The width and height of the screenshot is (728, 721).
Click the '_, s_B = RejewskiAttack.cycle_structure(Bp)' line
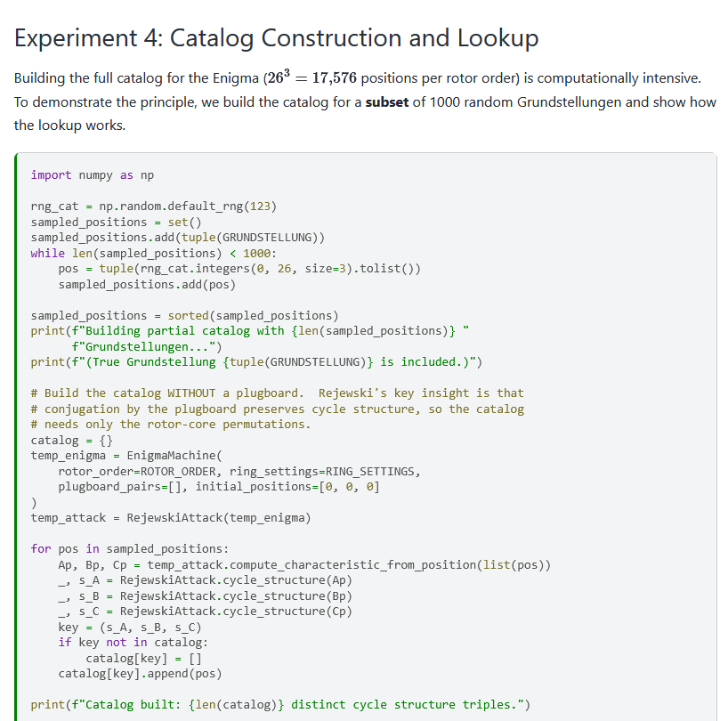(x=206, y=595)
